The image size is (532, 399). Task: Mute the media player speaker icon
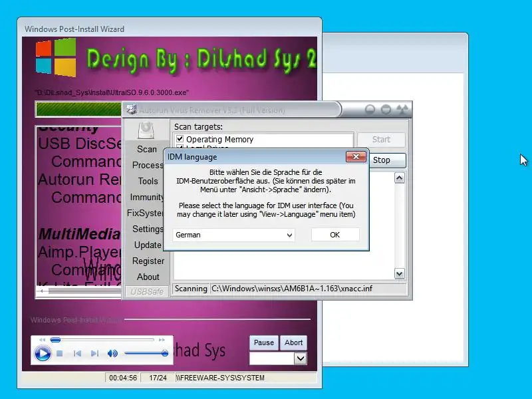[x=112, y=354]
